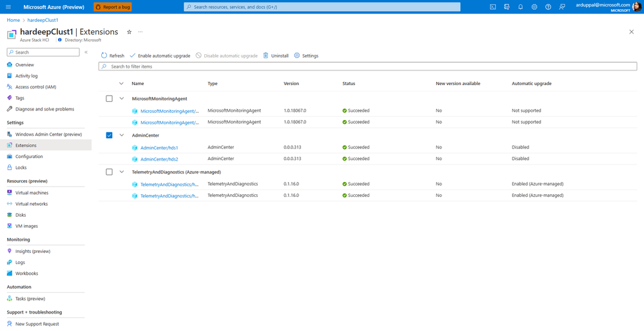Open the portal hamburger menu
Screen dimensions: 644x331
click(x=8, y=7)
